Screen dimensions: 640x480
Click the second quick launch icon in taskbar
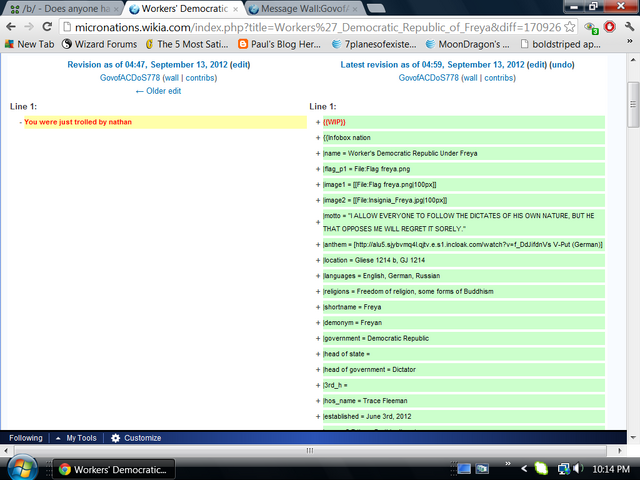[x=482, y=469]
